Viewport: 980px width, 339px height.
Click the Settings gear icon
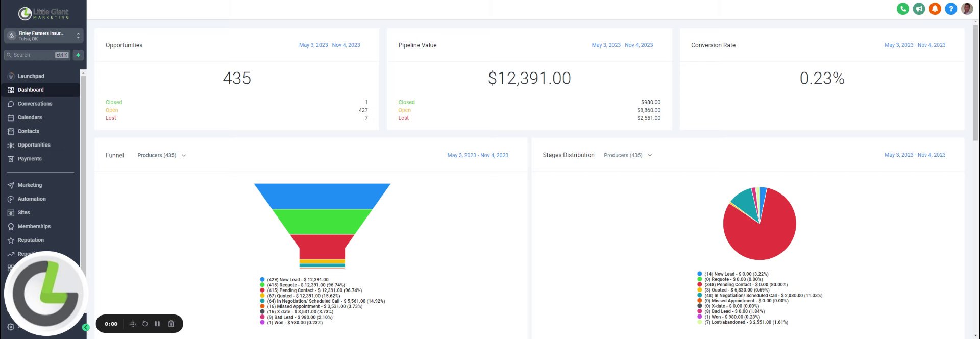(11, 327)
